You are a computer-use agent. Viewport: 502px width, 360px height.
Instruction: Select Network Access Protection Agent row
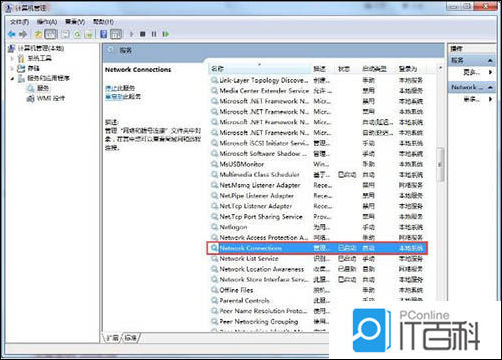[316, 237]
